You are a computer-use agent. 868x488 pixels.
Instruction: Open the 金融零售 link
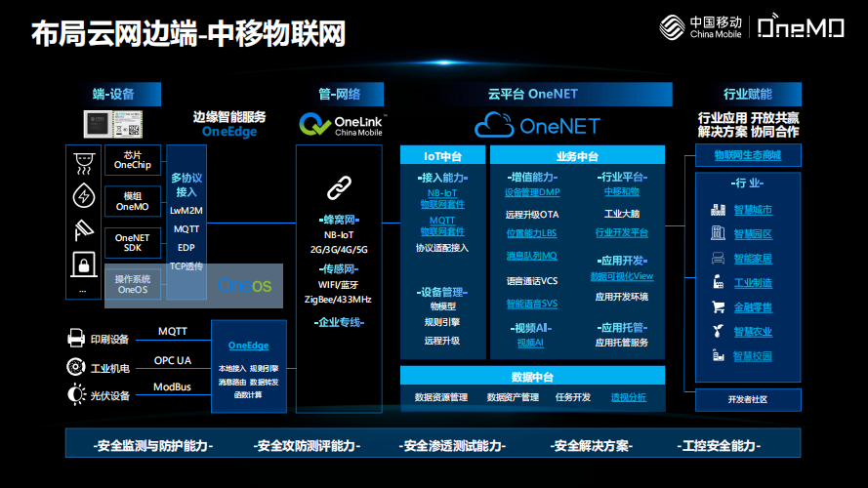pos(753,307)
